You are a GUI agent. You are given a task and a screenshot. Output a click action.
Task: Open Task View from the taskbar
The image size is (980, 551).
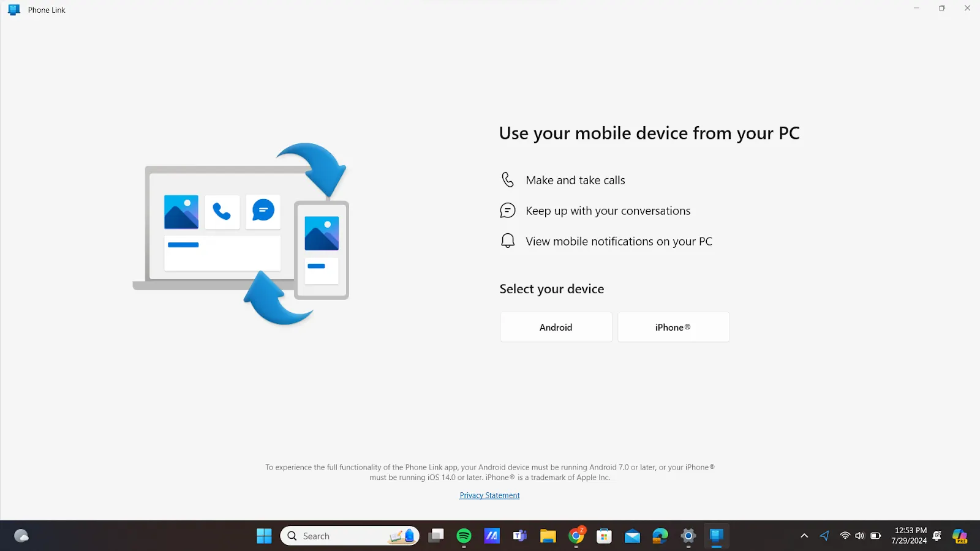point(436,536)
